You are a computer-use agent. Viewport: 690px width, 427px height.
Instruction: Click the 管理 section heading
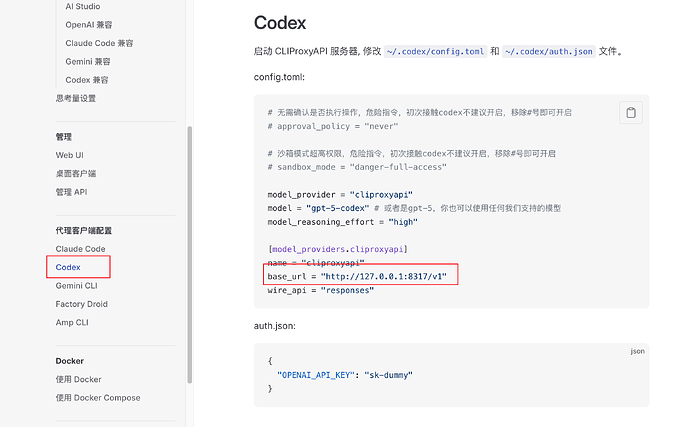coord(63,137)
